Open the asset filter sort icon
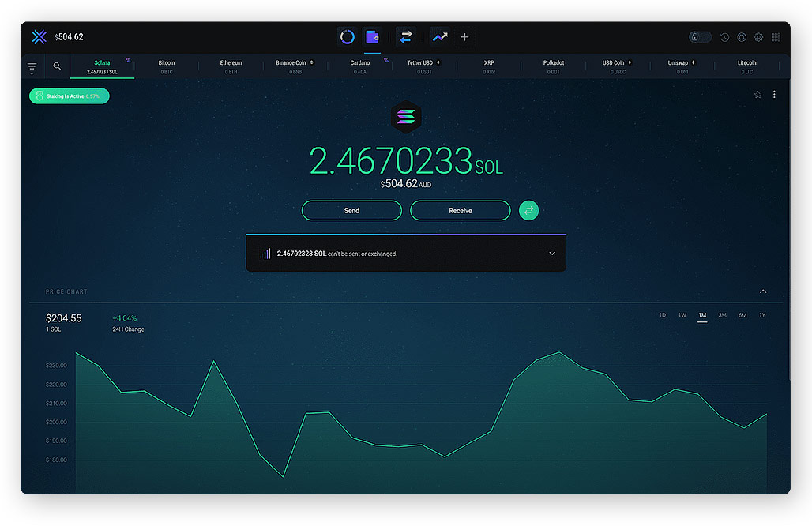The height and width of the screenshot is (526, 812). (x=32, y=67)
